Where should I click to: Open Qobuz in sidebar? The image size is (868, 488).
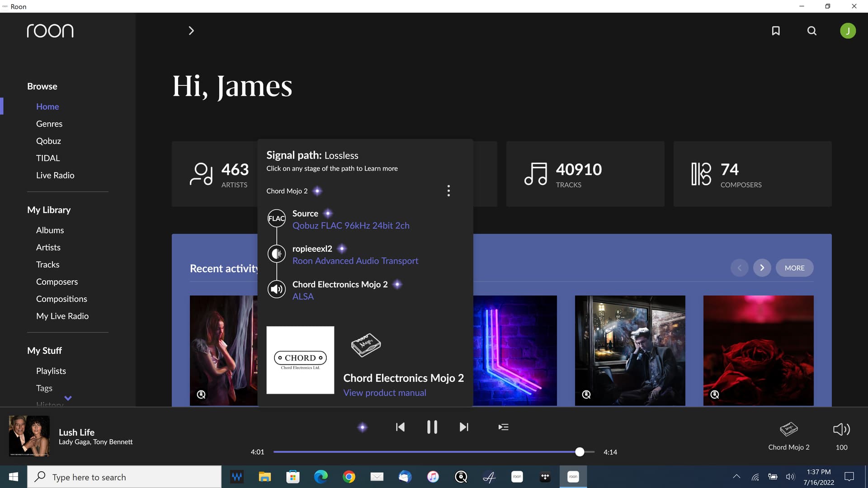click(48, 141)
